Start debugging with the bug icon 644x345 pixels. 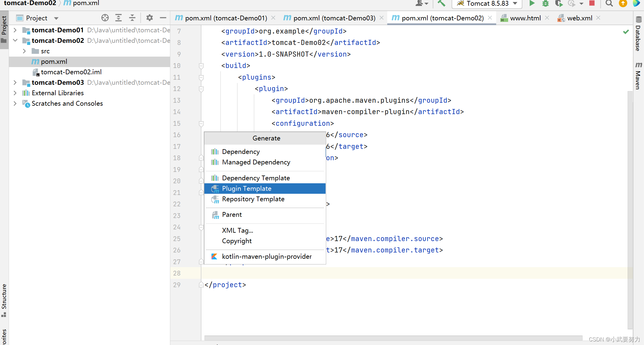[x=546, y=3]
